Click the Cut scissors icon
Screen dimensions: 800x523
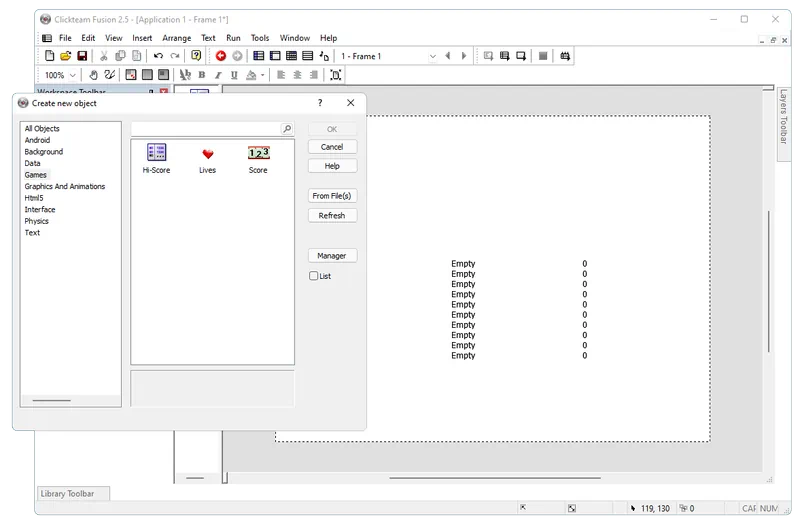104,56
